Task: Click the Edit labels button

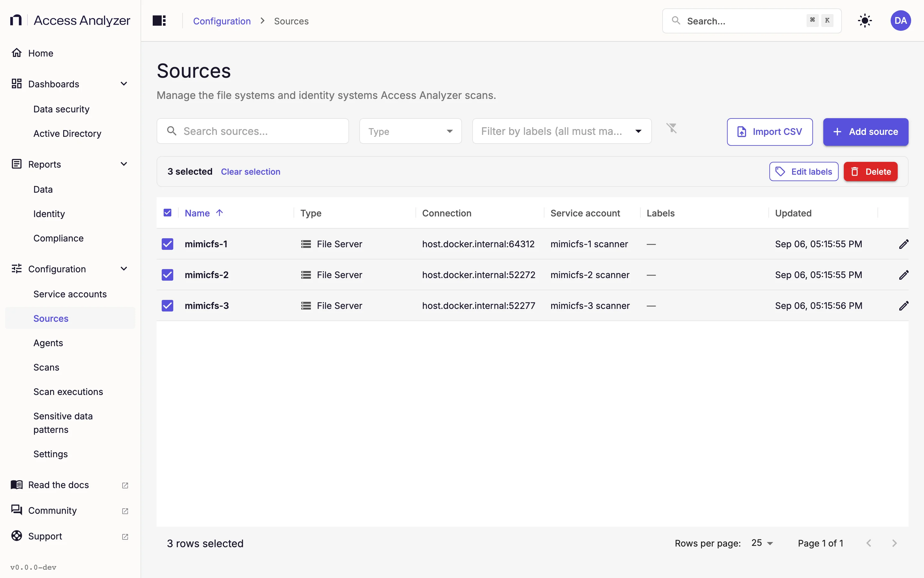Action: (804, 172)
